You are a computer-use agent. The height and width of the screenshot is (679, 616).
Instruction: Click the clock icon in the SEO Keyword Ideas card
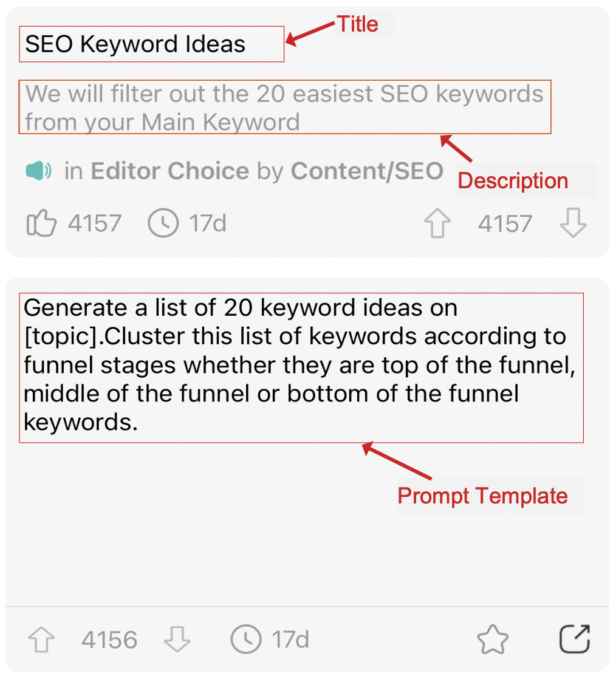(x=163, y=223)
